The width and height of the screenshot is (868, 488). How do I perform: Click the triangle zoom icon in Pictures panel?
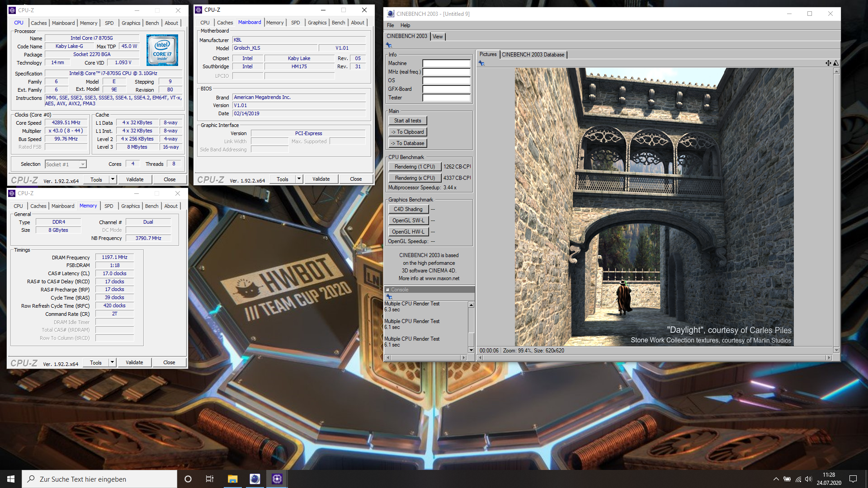[836, 63]
